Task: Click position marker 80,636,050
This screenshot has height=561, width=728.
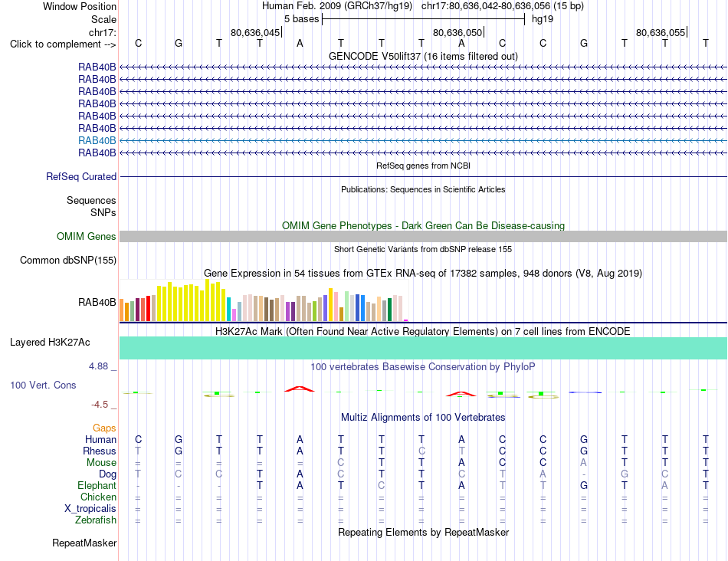Action: (x=457, y=32)
